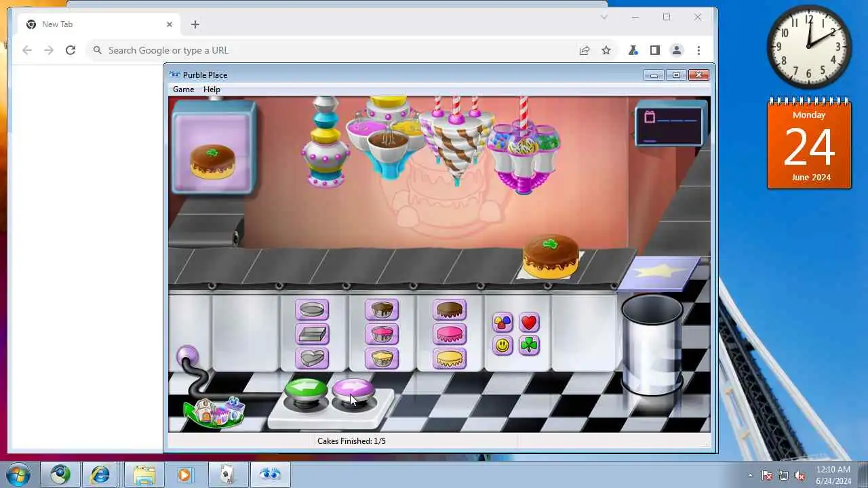Close the New Tab tab

[170, 24]
